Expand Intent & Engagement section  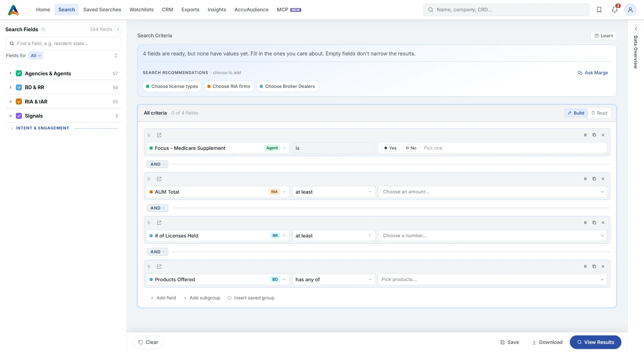12,128
